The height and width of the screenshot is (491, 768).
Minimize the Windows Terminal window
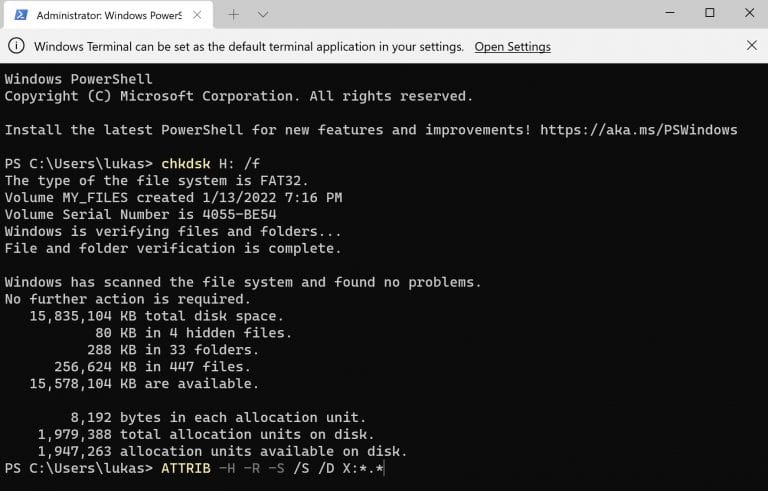(670, 13)
